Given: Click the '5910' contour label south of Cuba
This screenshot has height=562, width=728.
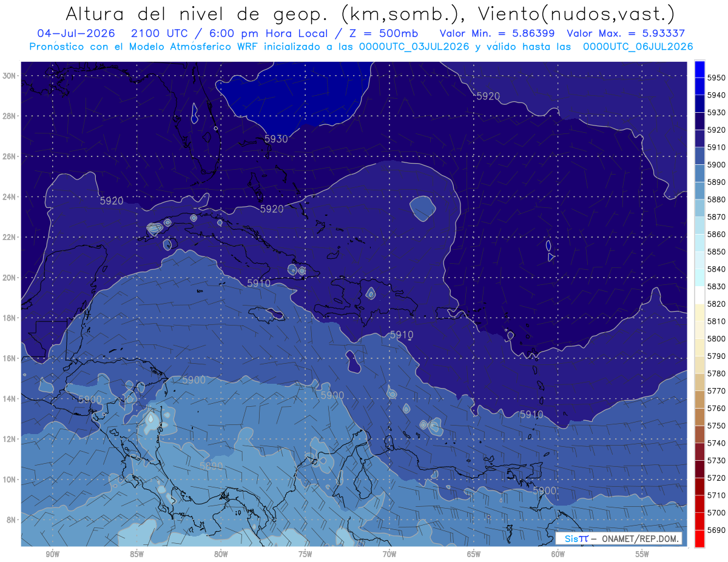Looking at the screenshot, I should [x=259, y=283].
